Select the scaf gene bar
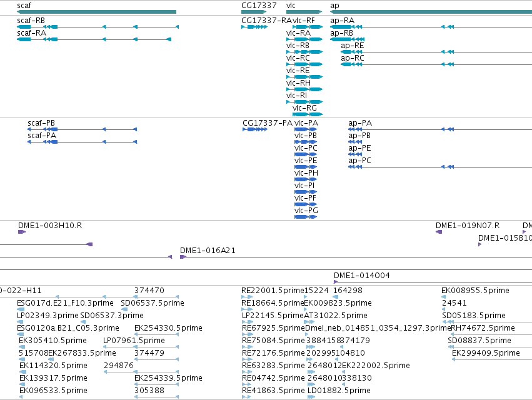 96,12
